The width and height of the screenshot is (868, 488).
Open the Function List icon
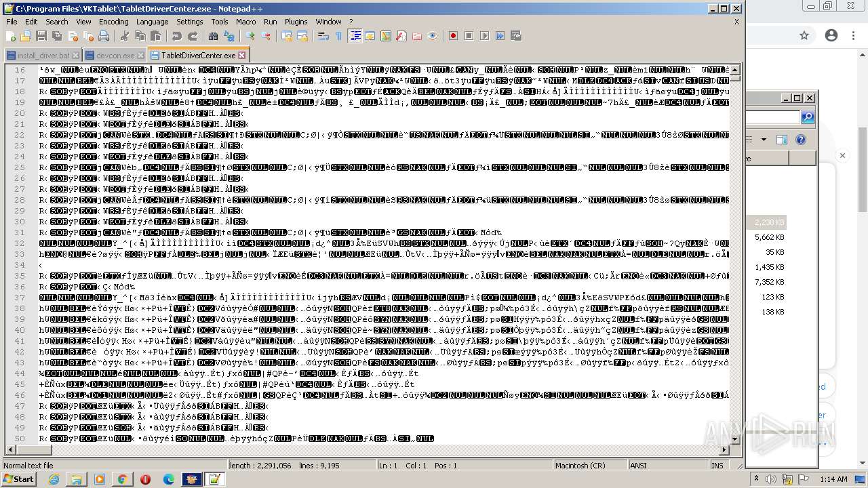401,36
